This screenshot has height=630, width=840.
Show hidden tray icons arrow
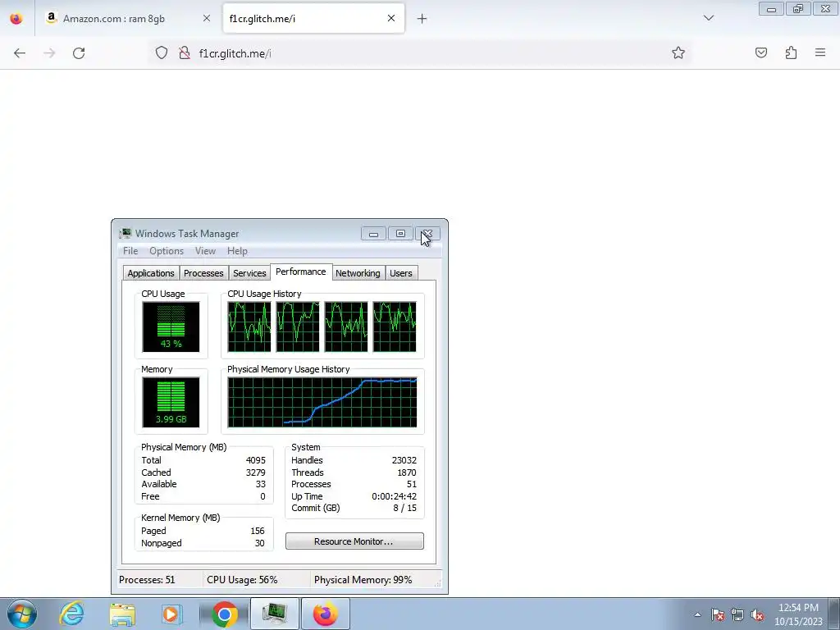pyautogui.click(x=697, y=614)
